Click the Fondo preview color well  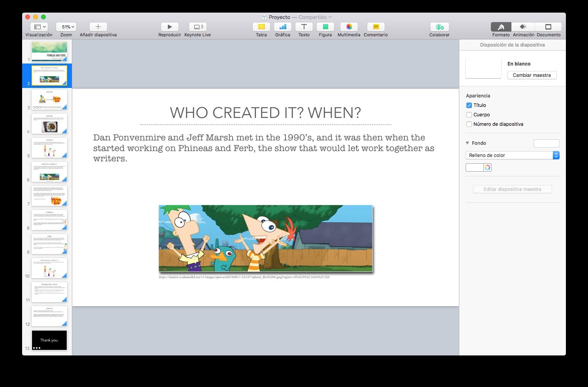[547, 144]
